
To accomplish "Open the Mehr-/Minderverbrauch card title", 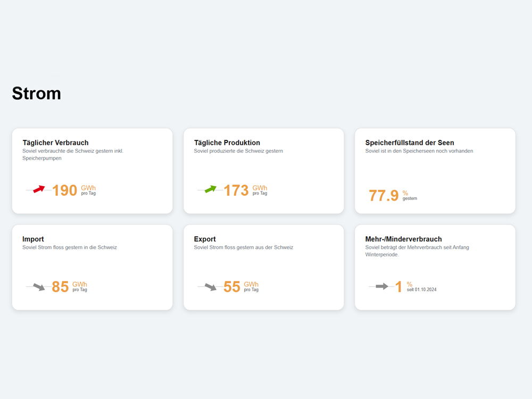I will click(403, 239).
